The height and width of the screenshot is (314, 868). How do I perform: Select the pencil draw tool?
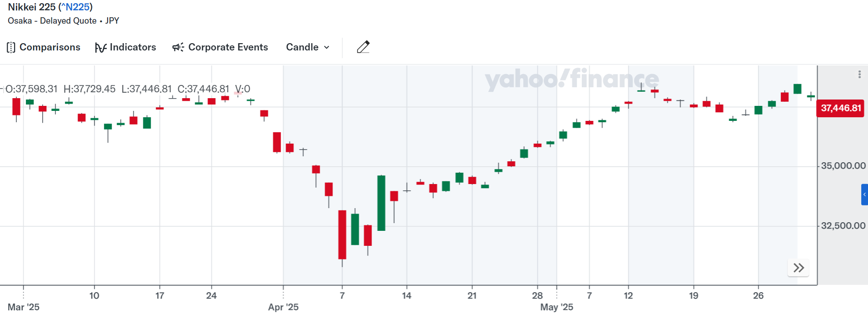point(363,47)
